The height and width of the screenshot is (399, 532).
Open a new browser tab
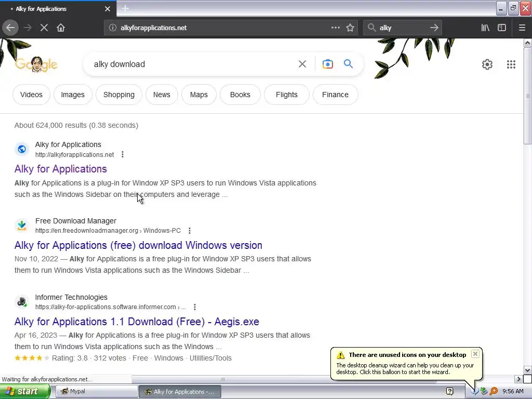point(125,8)
